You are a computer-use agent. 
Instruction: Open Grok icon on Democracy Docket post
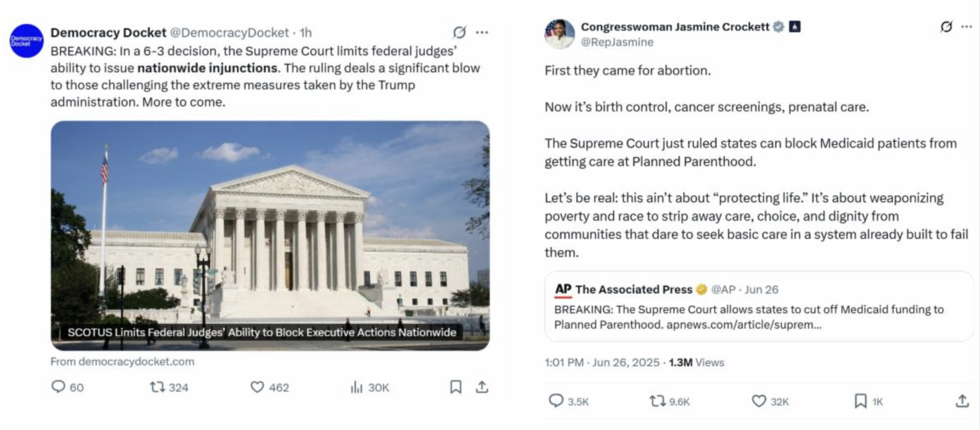(x=459, y=32)
